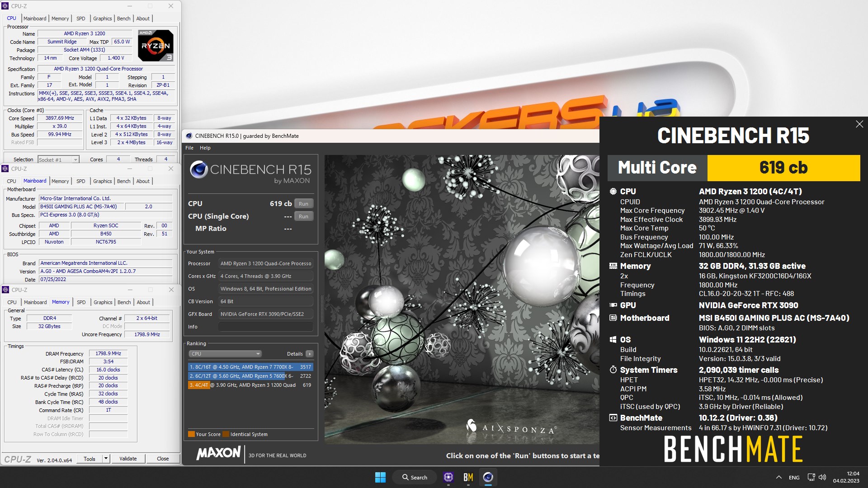Run the Cinebench CPU multi-core test
The width and height of the screenshot is (868, 488).
[303, 204]
